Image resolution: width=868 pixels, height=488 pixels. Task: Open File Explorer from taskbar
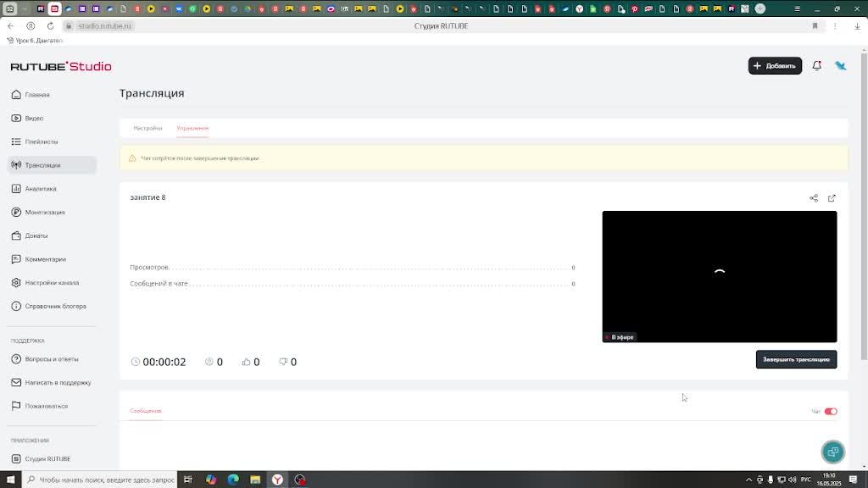(255, 480)
